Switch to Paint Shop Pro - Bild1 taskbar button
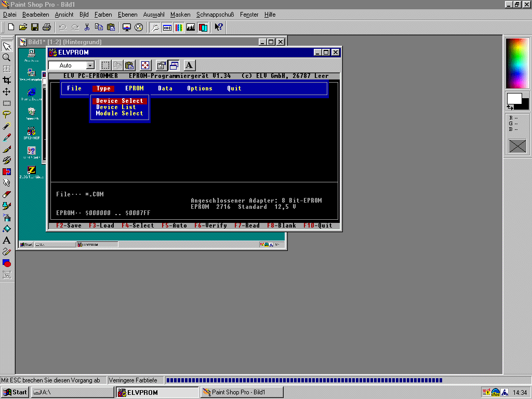This screenshot has height=399, width=532. click(242, 392)
